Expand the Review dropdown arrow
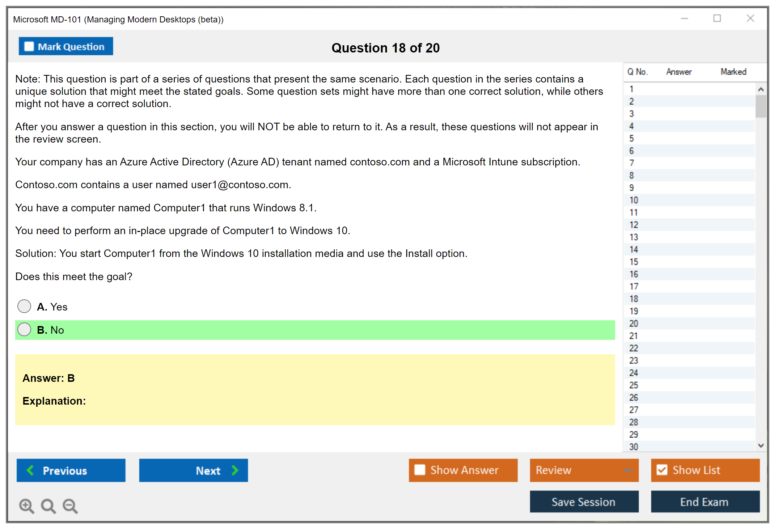 click(628, 470)
